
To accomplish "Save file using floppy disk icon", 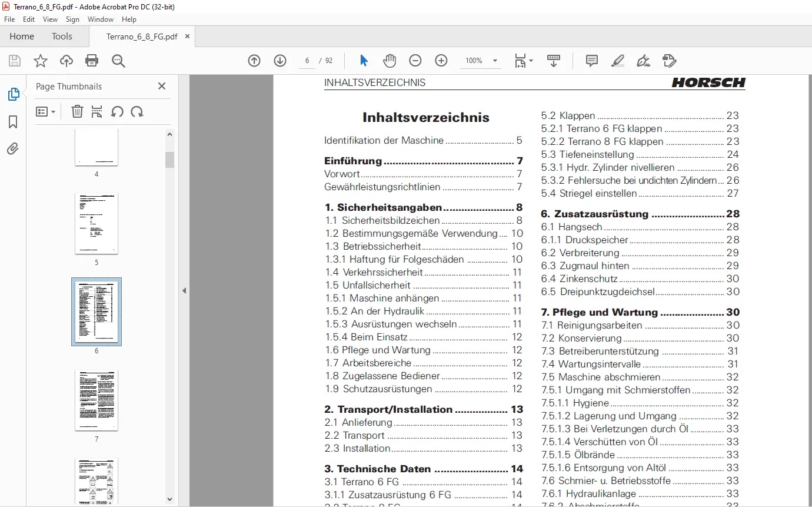I will point(15,61).
